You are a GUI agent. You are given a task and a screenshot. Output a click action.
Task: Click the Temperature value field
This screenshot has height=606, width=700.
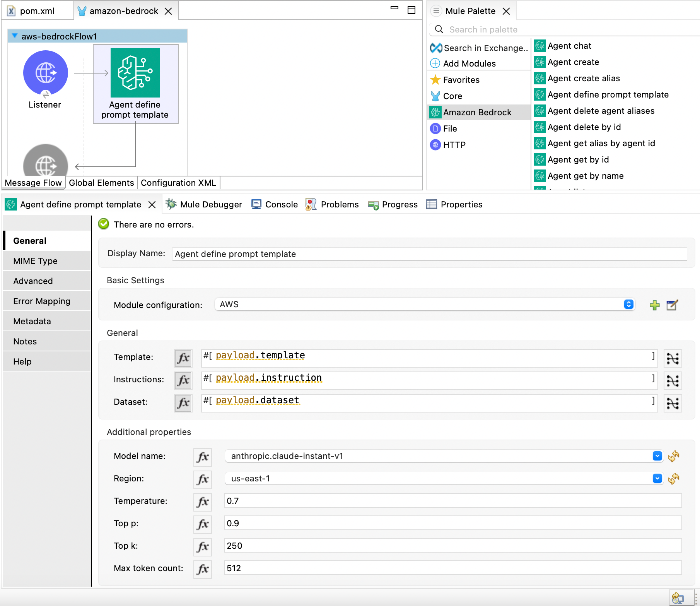453,501
